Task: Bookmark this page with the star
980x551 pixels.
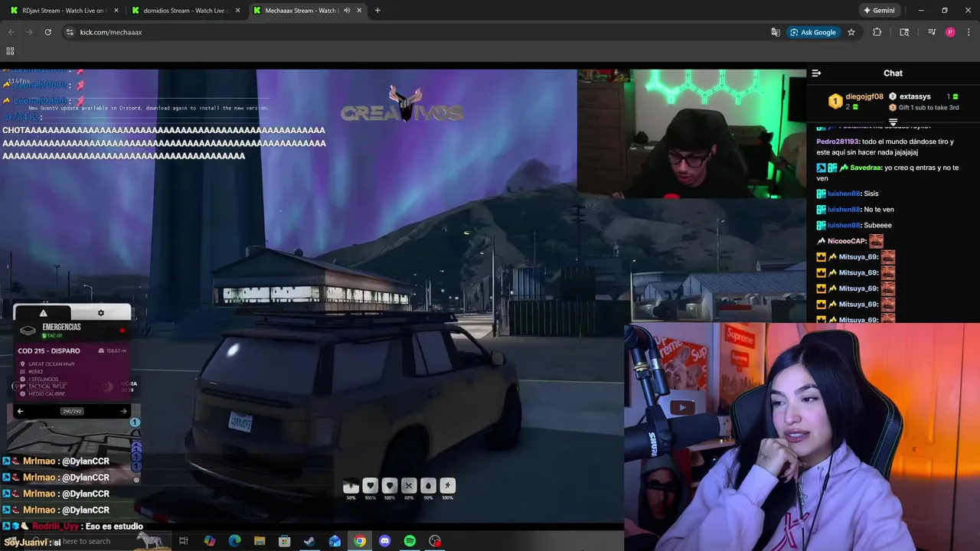Action: pos(851,32)
